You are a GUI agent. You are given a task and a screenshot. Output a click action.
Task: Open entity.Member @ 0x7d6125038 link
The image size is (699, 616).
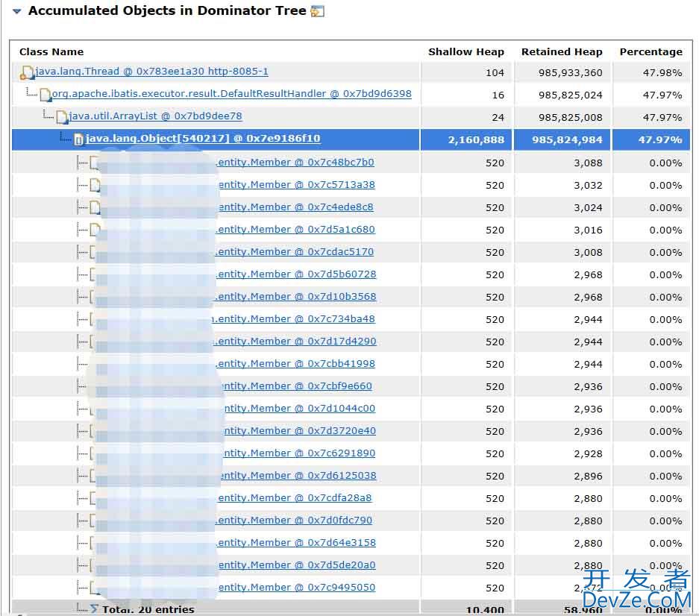click(x=298, y=475)
